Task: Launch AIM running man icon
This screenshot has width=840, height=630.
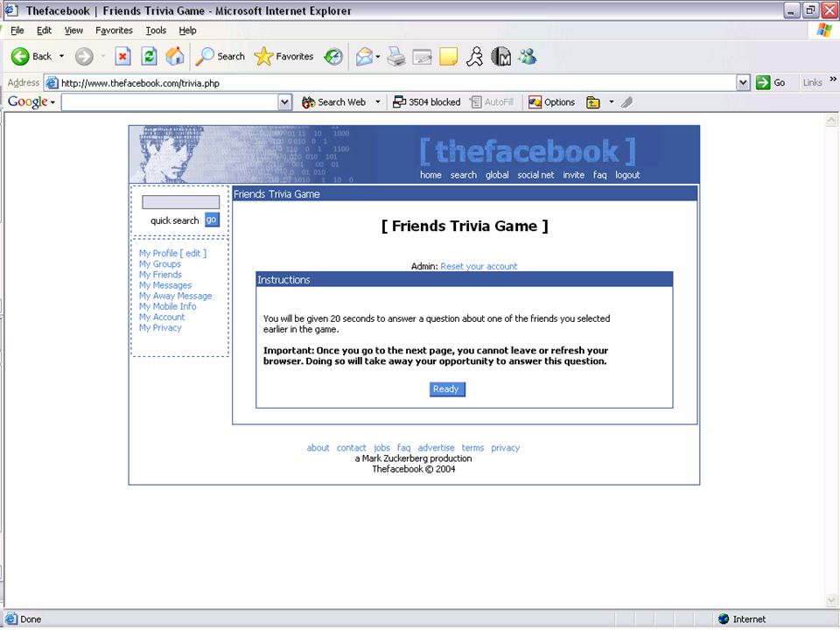Action: pyautogui.click(x=474, y=56)
